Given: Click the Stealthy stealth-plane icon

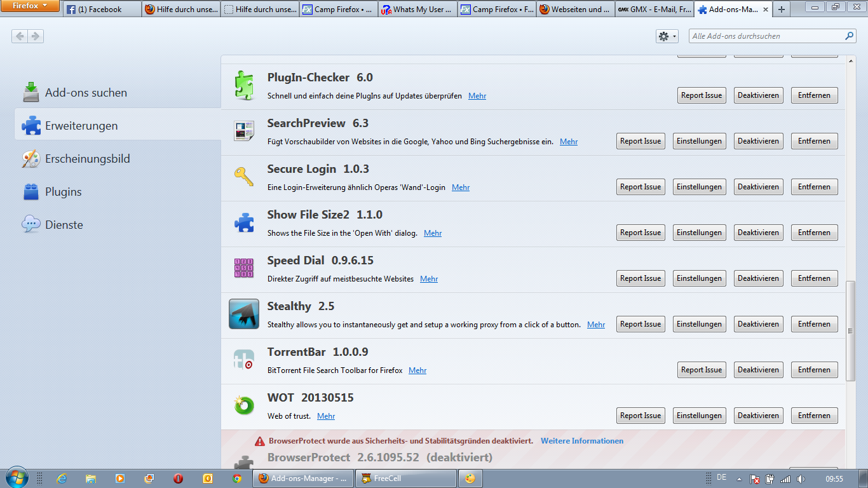Looking at the screenshot, I should pos(244,314).
